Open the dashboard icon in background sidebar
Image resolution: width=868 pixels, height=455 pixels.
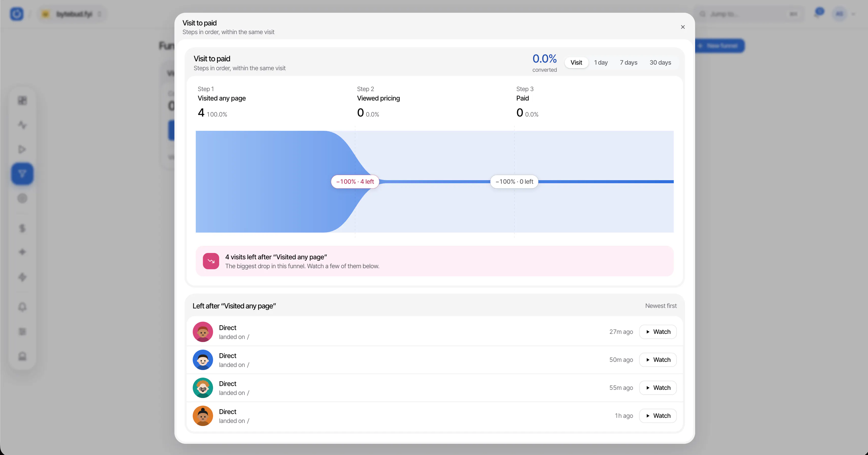point(22,101)
